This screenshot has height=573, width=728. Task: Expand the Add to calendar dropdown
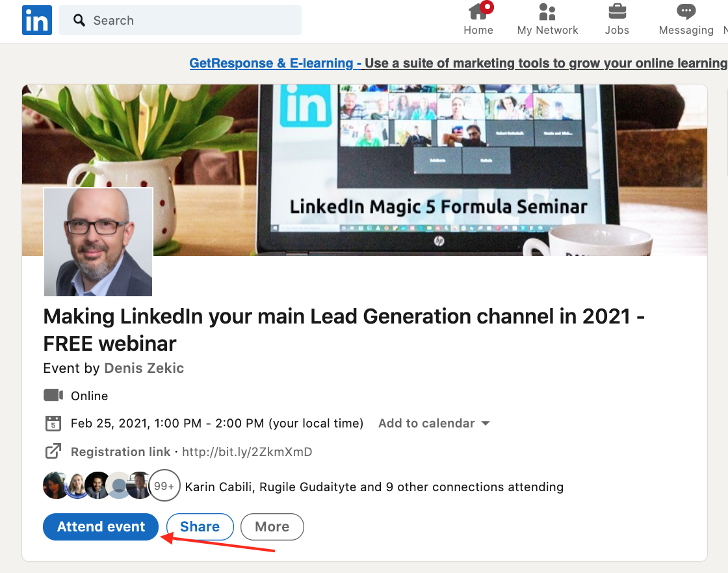[434, 423]
